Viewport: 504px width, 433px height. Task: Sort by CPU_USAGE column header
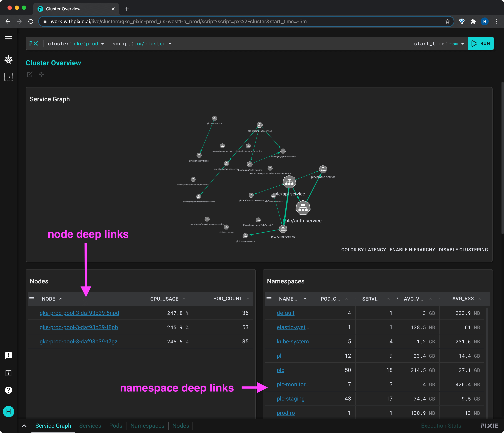[164, 299]
